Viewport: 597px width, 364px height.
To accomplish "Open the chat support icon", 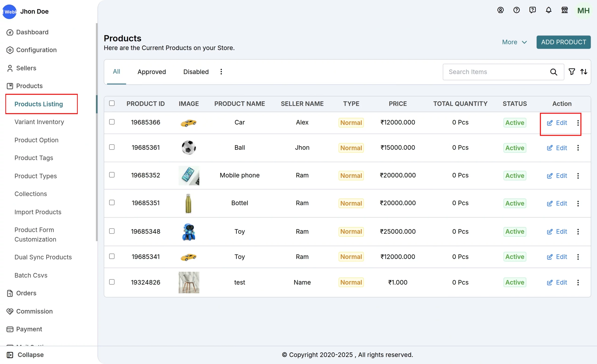I will coord(533,10).
